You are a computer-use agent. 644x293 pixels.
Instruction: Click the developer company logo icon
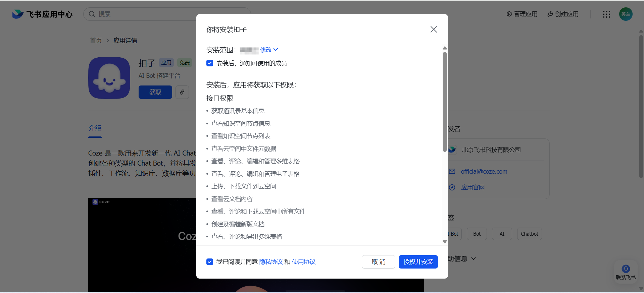[x=452, y=150]
